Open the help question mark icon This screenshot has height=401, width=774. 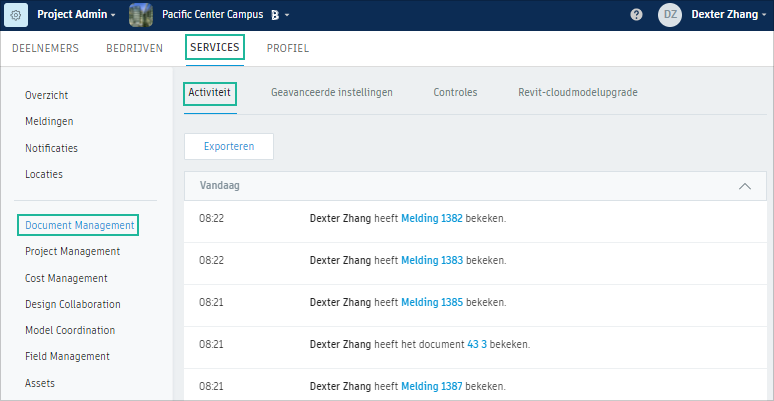pos(636,15)
